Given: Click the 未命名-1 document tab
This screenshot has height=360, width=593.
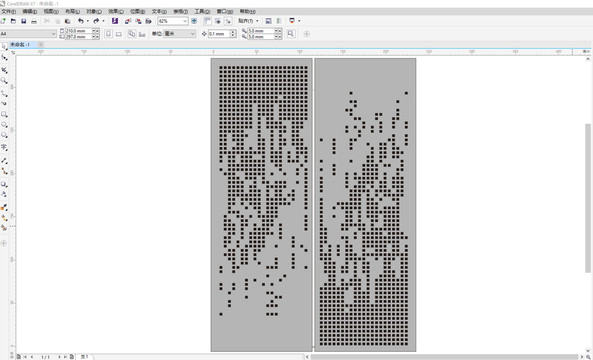Looking at the screenshot, I should 22,45.
